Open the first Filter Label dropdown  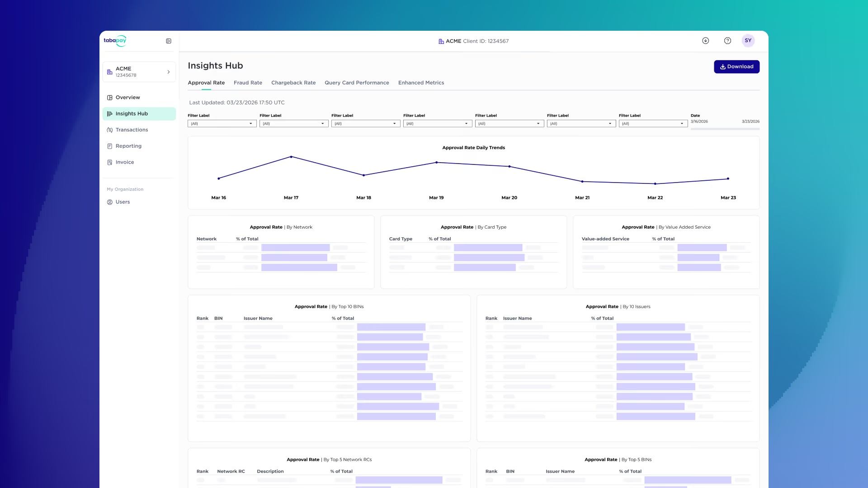pos(222,123)
